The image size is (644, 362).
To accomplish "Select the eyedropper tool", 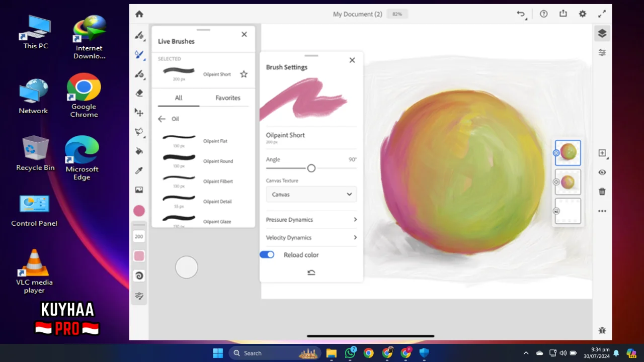I will coord(139,170).
